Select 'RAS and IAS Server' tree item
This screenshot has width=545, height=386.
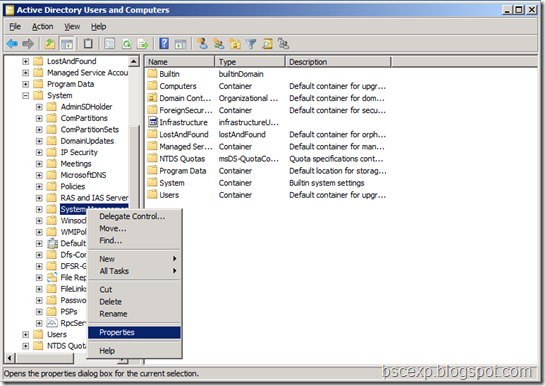click(x=94, y=198)
